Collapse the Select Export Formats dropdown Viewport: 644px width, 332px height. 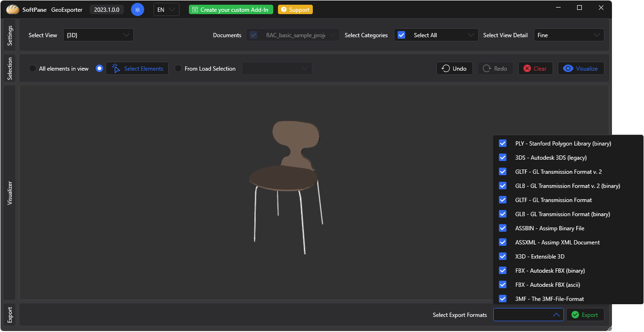556,315
